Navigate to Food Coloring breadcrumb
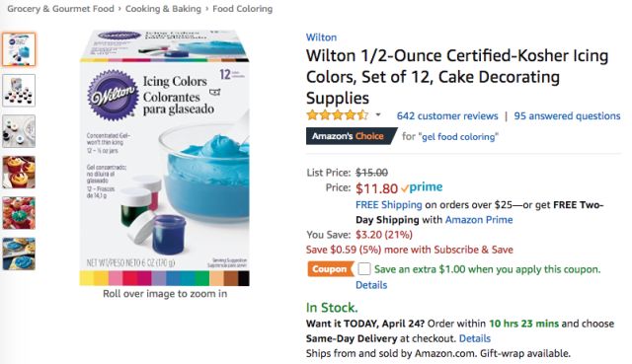This screenshot has height=364, width=632. (x=243, y=9)
